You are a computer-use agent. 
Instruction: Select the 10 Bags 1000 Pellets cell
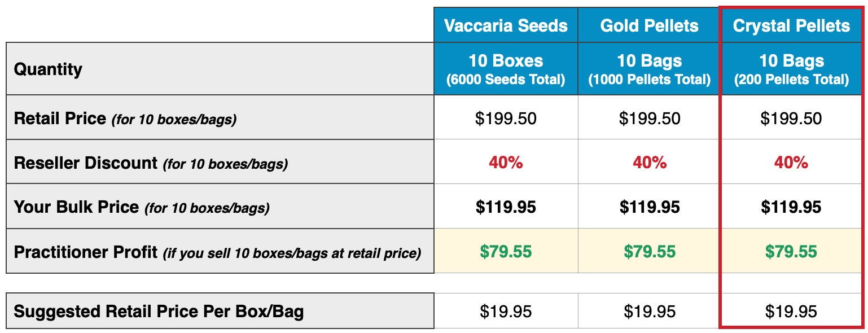point(649,69)
